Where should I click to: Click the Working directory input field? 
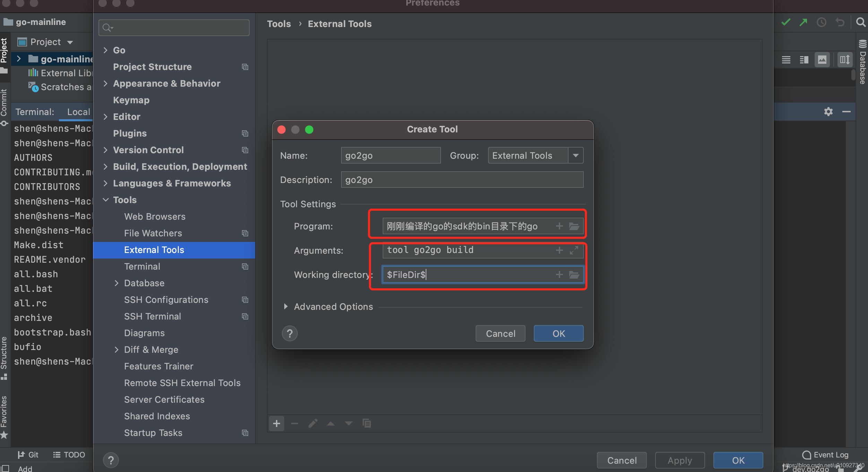(466, 274)
